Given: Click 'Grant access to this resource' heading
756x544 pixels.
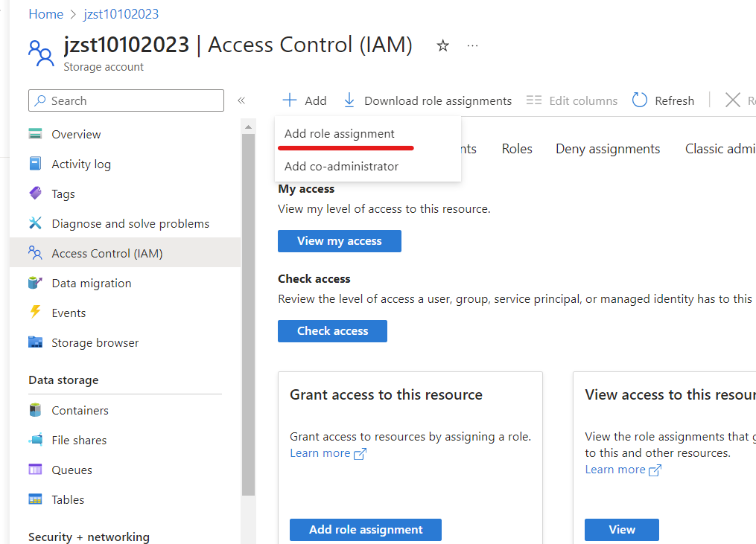Looking at the screenshot, I should pyautogui.click(x=386, y=394).
